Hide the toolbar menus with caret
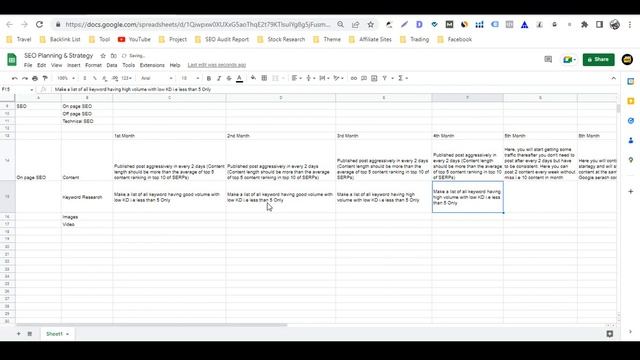Image resolution: width=640 pixels, height=360 pixels. 613,78
